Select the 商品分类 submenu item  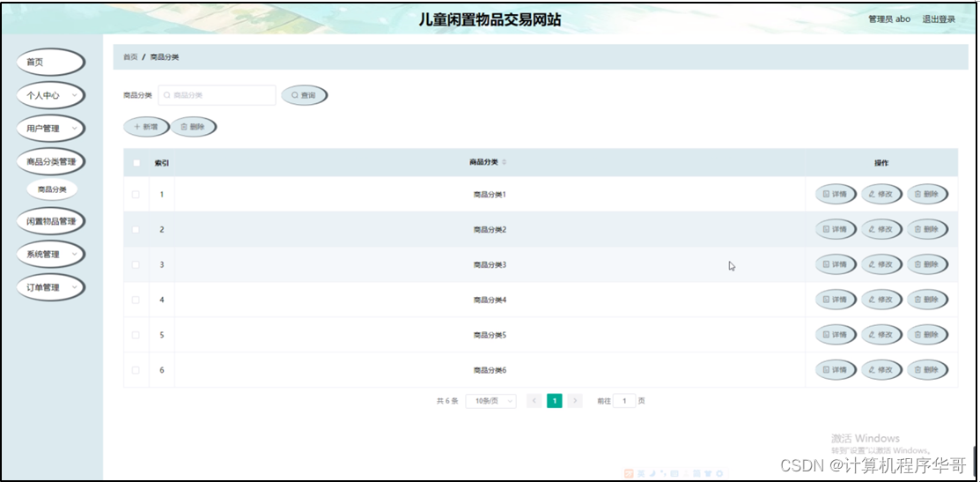(x=52, y=189)
